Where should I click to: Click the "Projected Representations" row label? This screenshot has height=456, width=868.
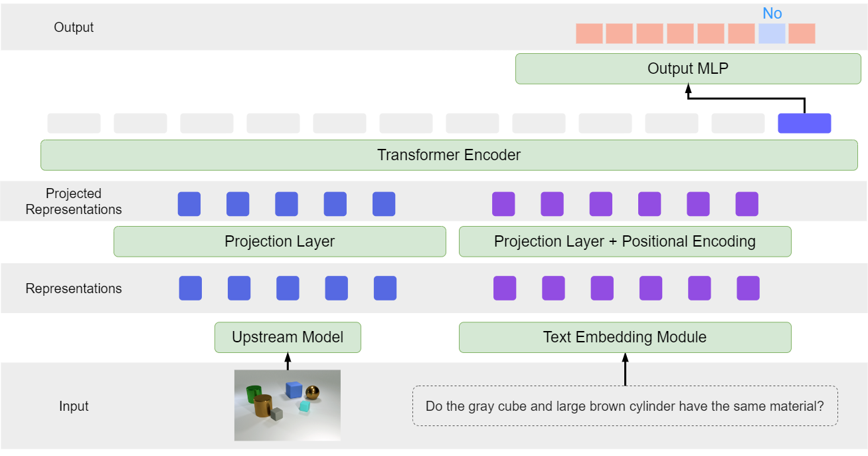[74, 201]
